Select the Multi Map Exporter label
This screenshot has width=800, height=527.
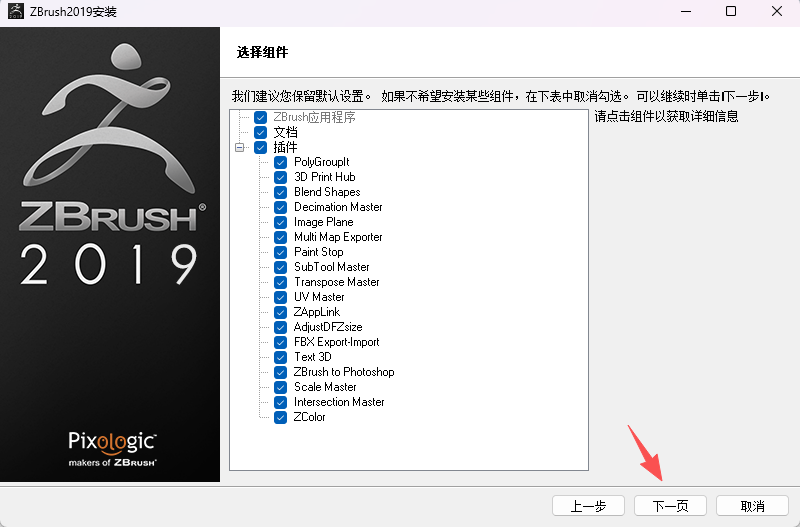[x=338, y=237]
